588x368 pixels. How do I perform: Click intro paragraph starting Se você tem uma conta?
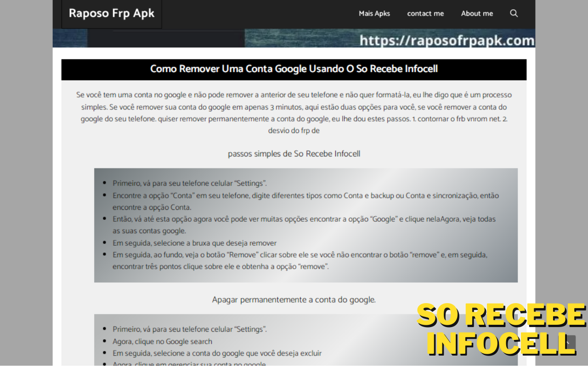coord(294,113)
